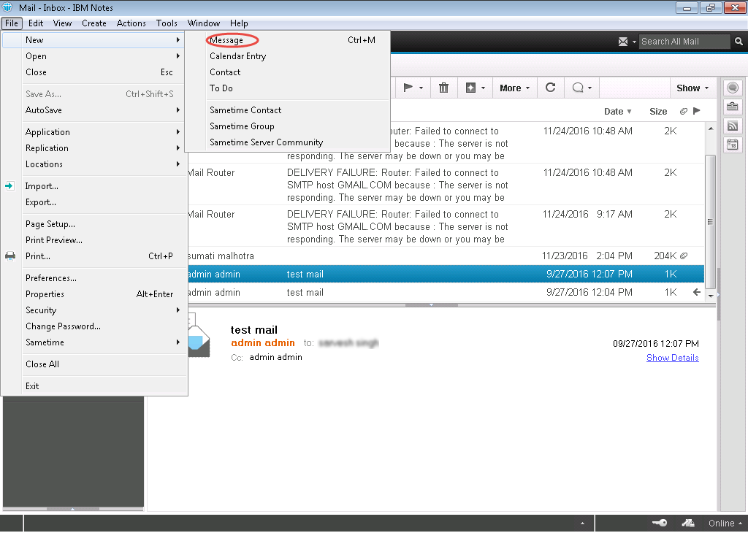Select Message from the New submenu
The image size is (748, 560).
tap(226, 40)
